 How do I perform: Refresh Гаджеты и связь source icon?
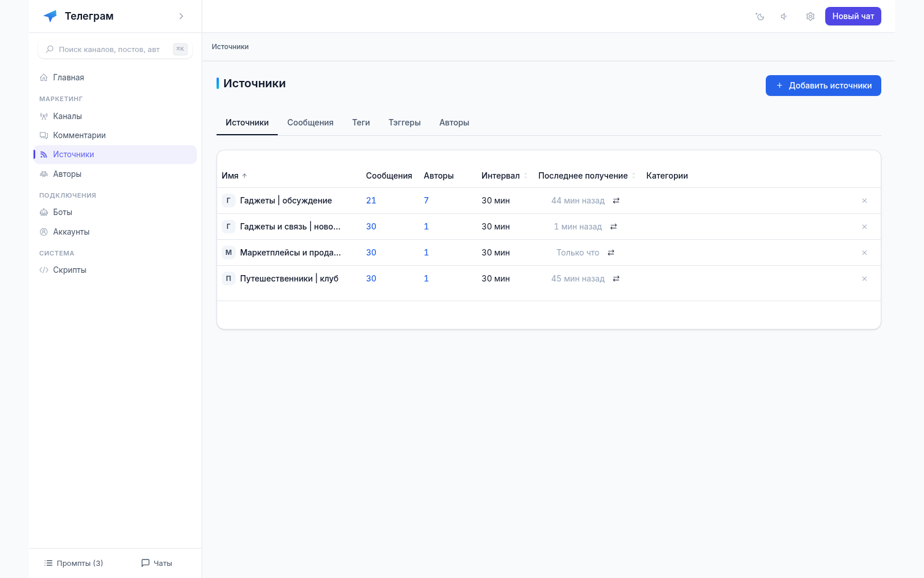click(x=613, y=227)
